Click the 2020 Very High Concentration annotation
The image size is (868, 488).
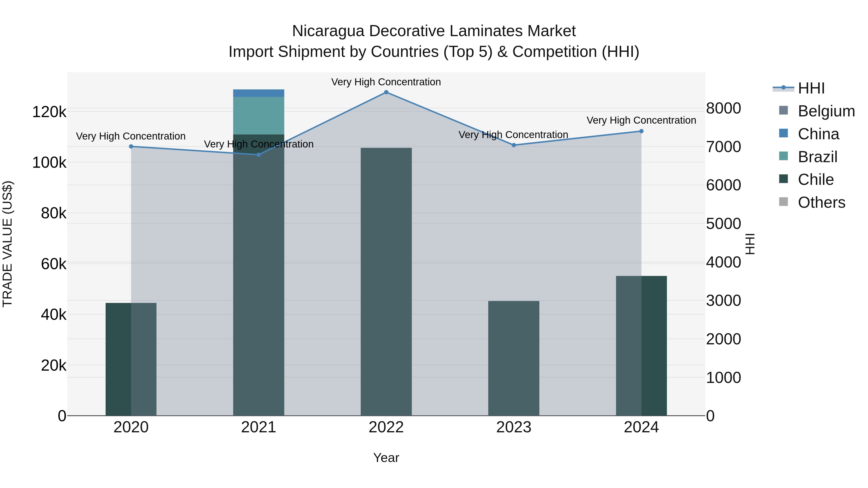tap(131, 136)
